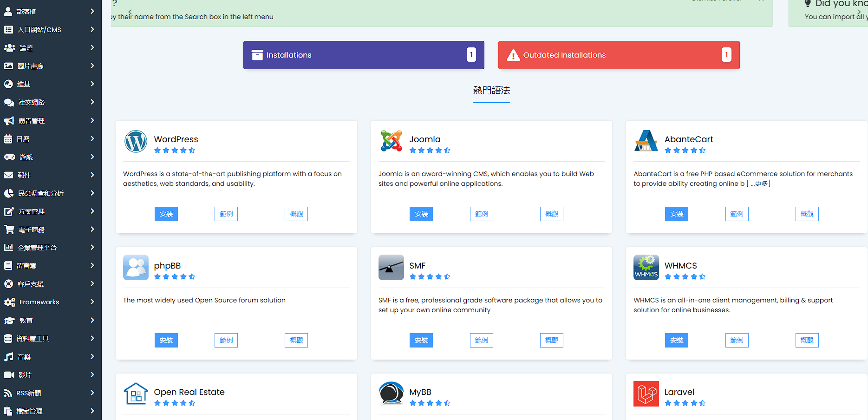This screenshot has width=868, height=420.
Task: Open the Outdated Installations red button
Action: [x=619, y=55]
